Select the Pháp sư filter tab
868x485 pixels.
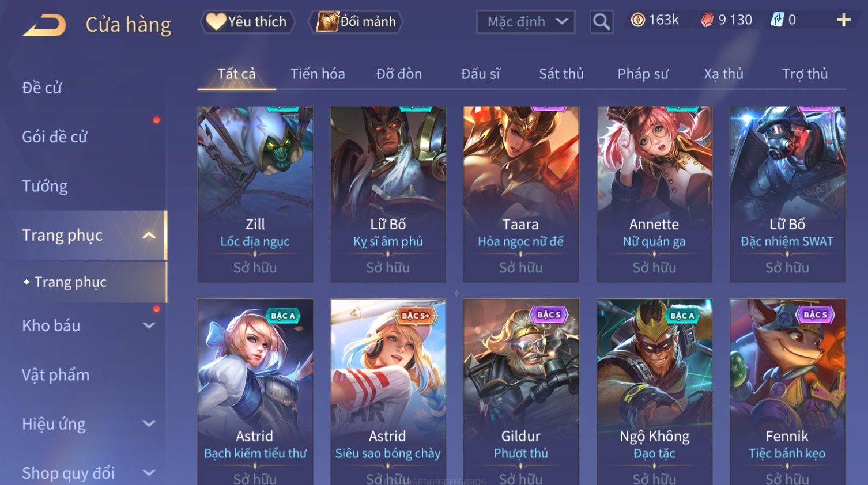tap(643, 74)
